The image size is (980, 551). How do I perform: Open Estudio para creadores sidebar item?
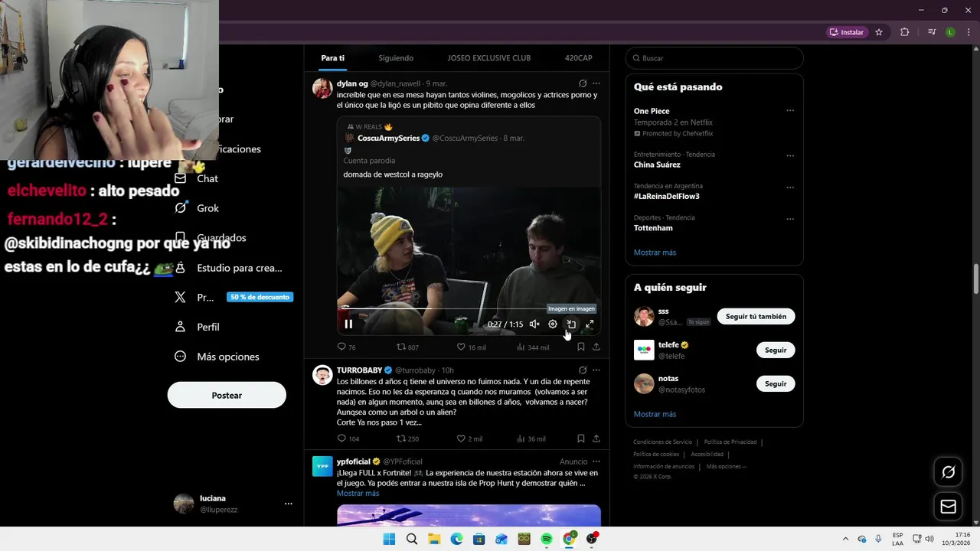click(x=228, y=268)
